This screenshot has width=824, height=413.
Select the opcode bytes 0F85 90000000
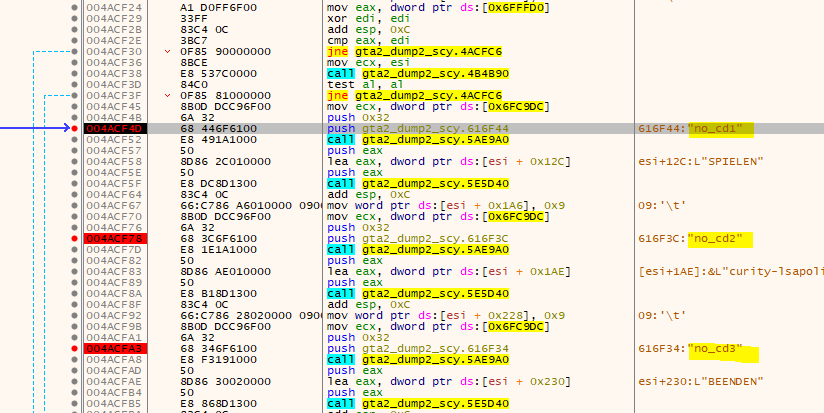tap(225, 51)
